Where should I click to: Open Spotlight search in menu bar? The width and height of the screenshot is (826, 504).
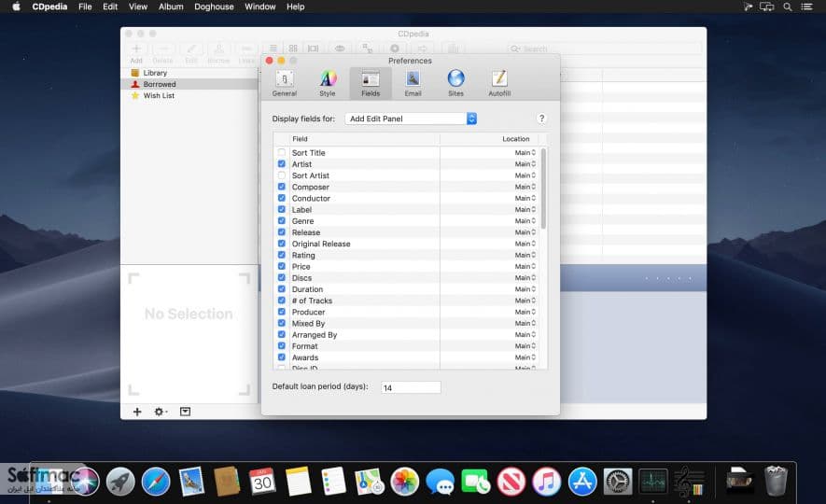(787, 7)
